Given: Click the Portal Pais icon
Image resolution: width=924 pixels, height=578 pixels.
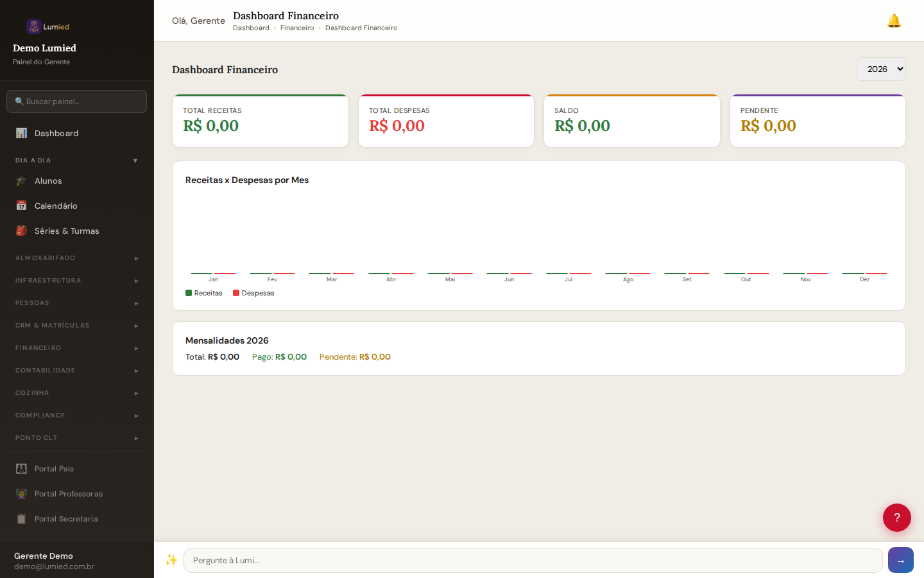Looking at the screenshot, I should (x=21, y=468).
